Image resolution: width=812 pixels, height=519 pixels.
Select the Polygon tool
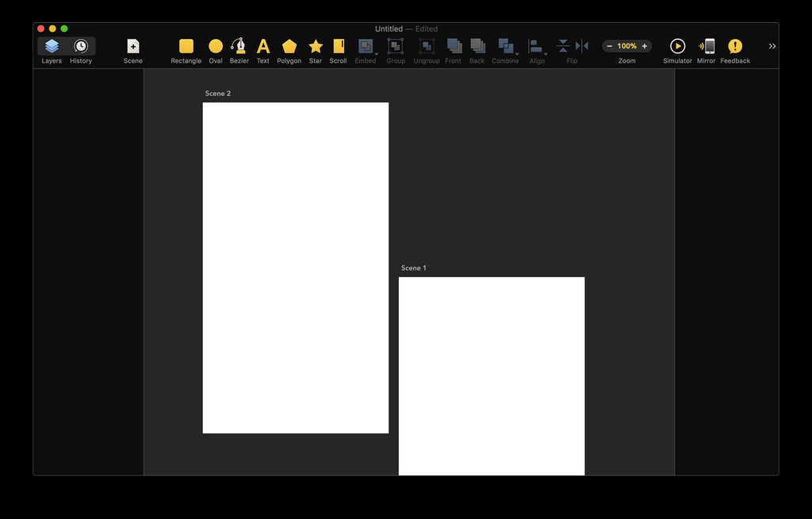click(x=289, y=47)
